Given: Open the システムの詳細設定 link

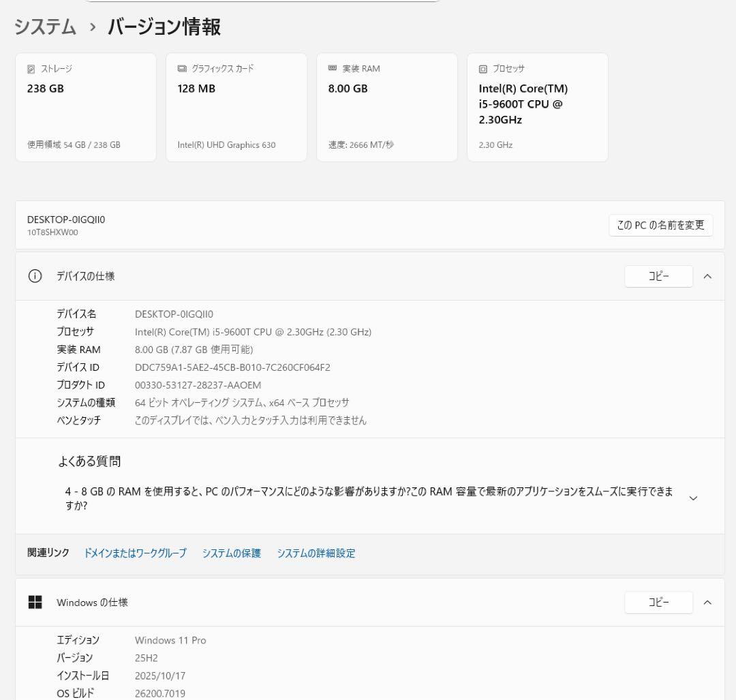Looking at the screenshot, I should (316, 553).
